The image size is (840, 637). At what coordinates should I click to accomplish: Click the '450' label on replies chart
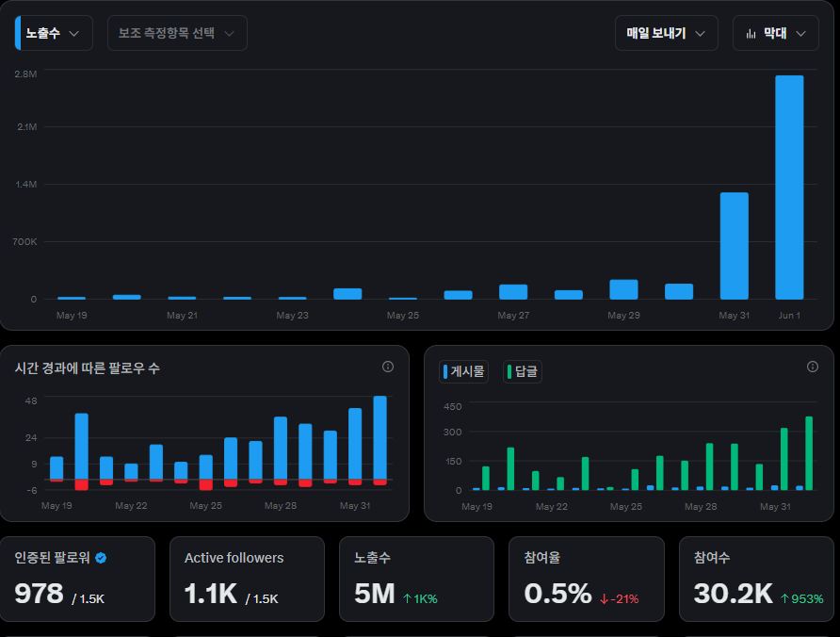(x=453, y=406)
